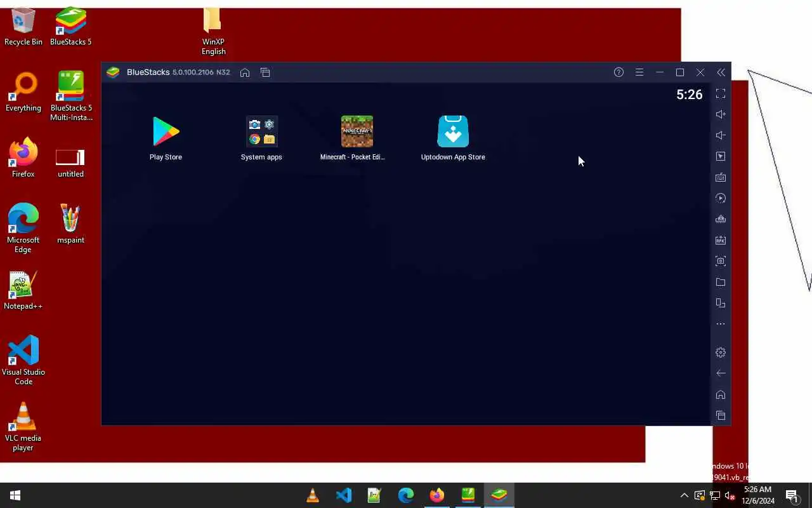Collapse the BlueStacks side toolbar
The width and height of the screenshot is (812, 508).
coord(721,72)
